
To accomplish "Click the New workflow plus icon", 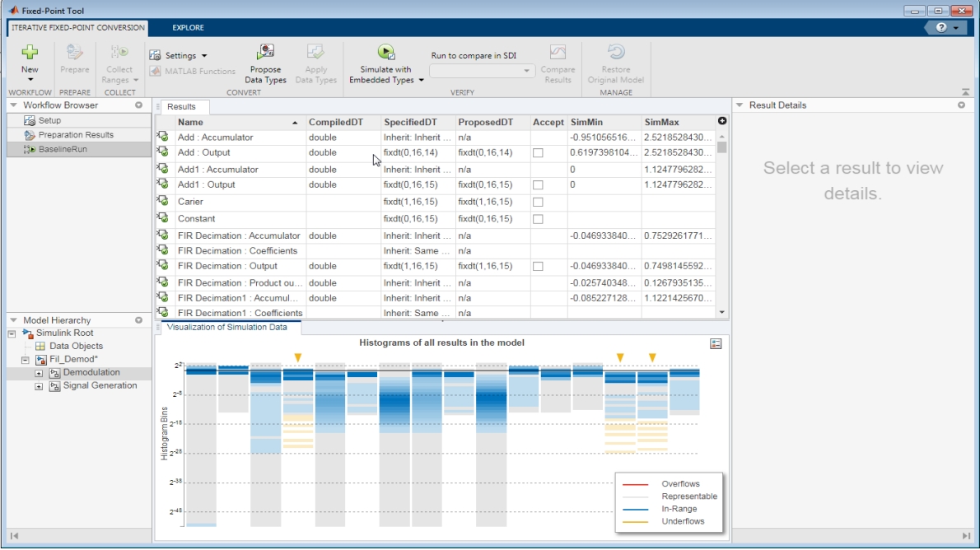I will pos(30,53).
